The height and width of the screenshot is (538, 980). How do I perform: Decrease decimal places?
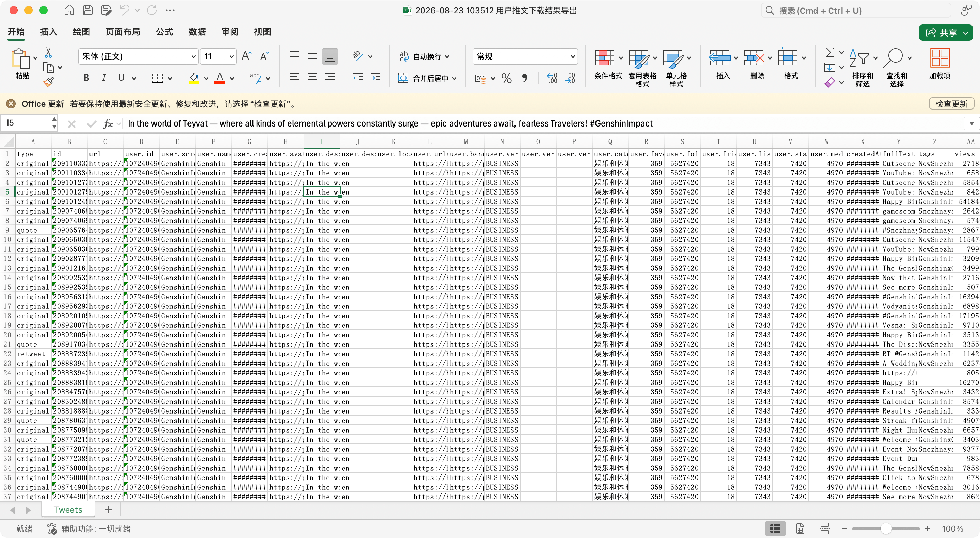[x=570, y=78]
